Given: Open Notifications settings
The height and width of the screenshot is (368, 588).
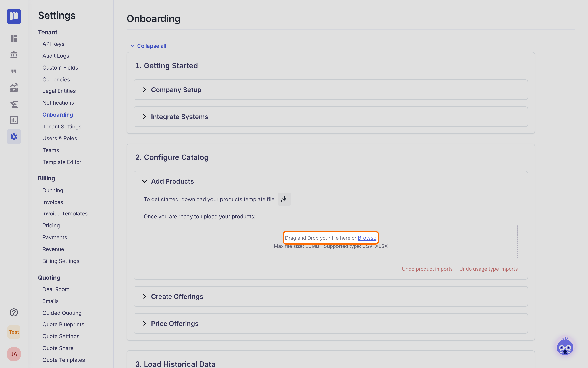Looking at the screenshot, I should coord(58,103).
